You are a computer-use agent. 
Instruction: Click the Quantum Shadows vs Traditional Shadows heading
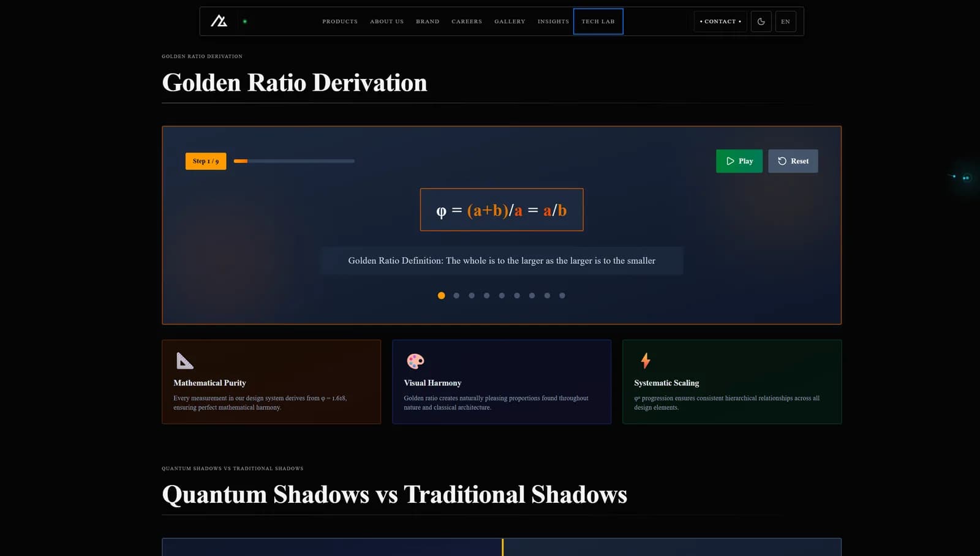point(394,494)
